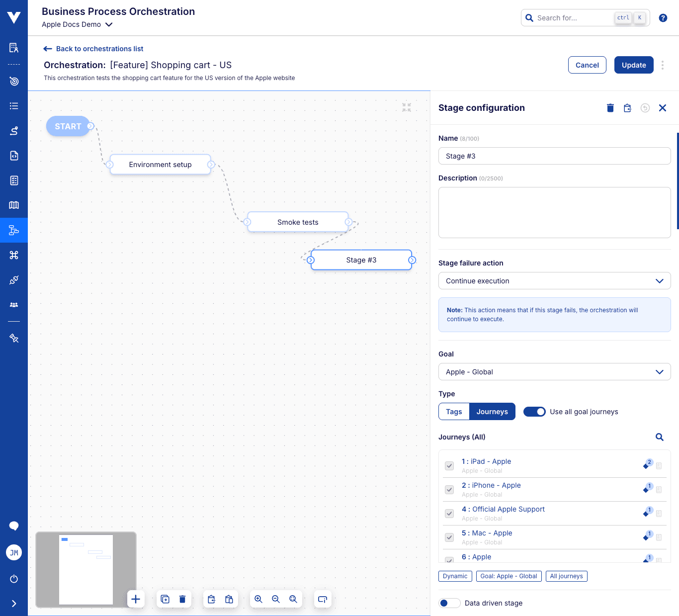This screenshot has width=679, height=616.
Task: Collapse the canvas with the shrink arrows icon
Action: (x=407, y=107)
